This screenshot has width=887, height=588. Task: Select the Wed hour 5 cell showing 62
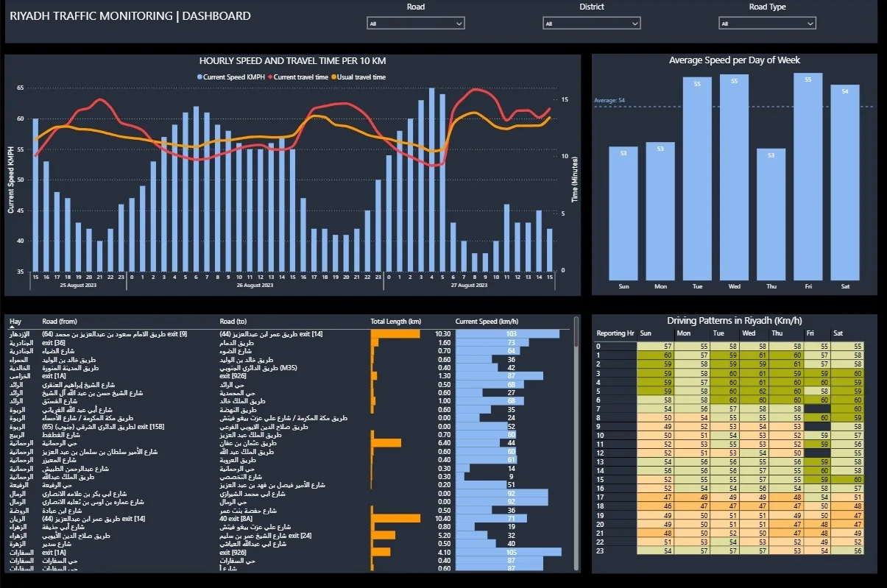755,391
